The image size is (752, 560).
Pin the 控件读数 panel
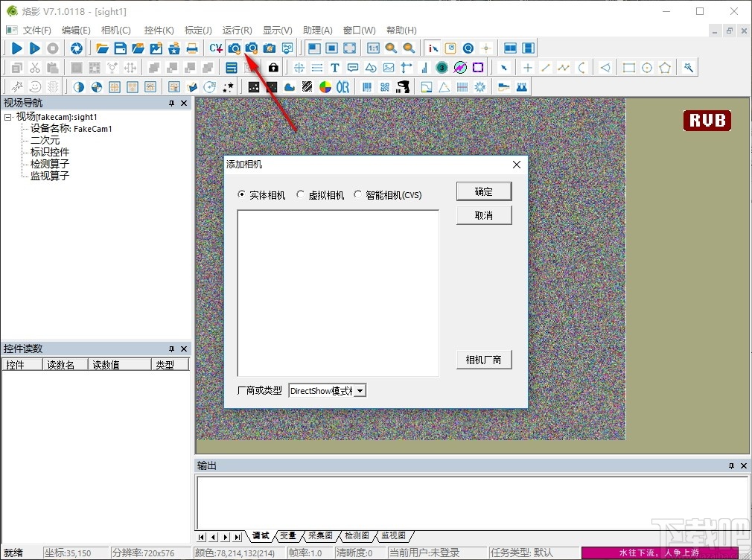[x=171, y=349]
